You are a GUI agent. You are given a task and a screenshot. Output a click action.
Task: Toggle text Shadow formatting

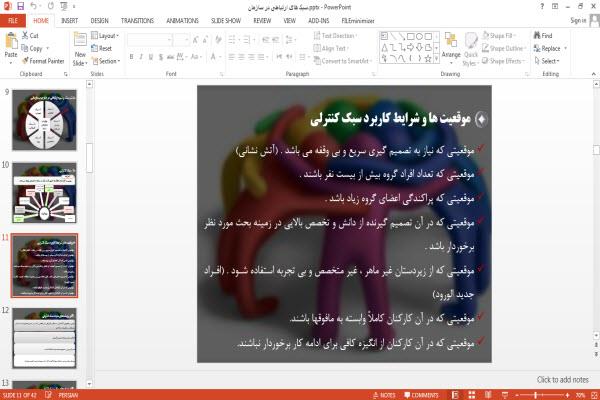[161, 57]
